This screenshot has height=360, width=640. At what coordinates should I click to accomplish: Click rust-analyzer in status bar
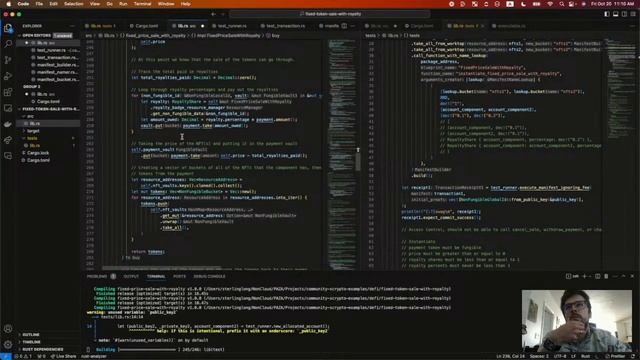point(93,356)
